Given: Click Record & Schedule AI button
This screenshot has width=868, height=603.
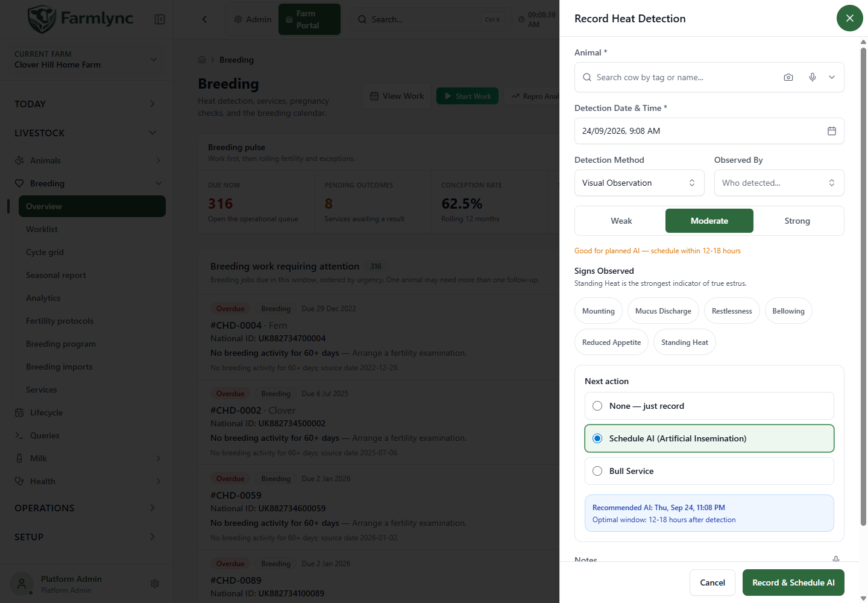Looking at the screenshot, I should point(793,582).
